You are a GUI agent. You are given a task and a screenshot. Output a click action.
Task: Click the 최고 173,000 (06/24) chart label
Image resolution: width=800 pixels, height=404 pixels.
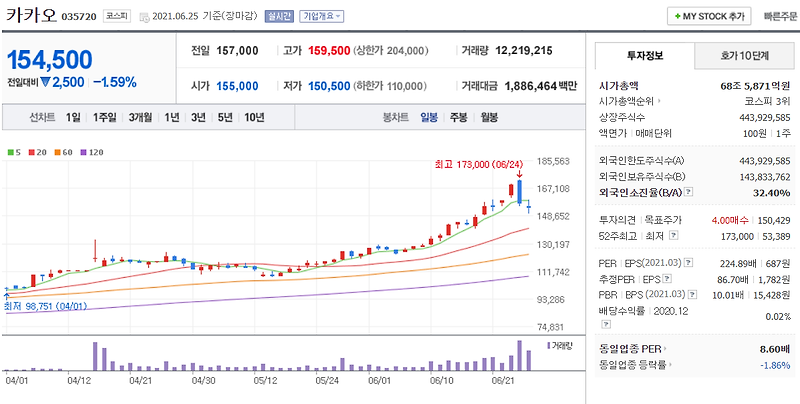(479, 165)
